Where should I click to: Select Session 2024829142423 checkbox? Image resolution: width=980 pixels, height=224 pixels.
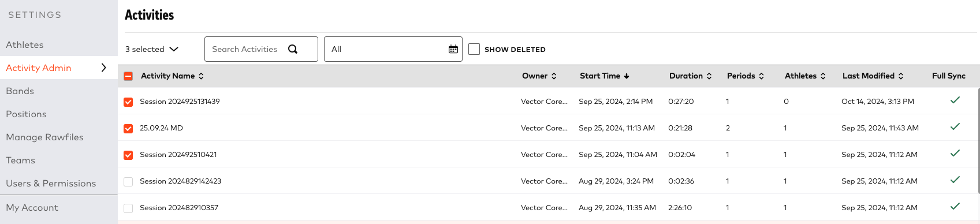(128, 182)
